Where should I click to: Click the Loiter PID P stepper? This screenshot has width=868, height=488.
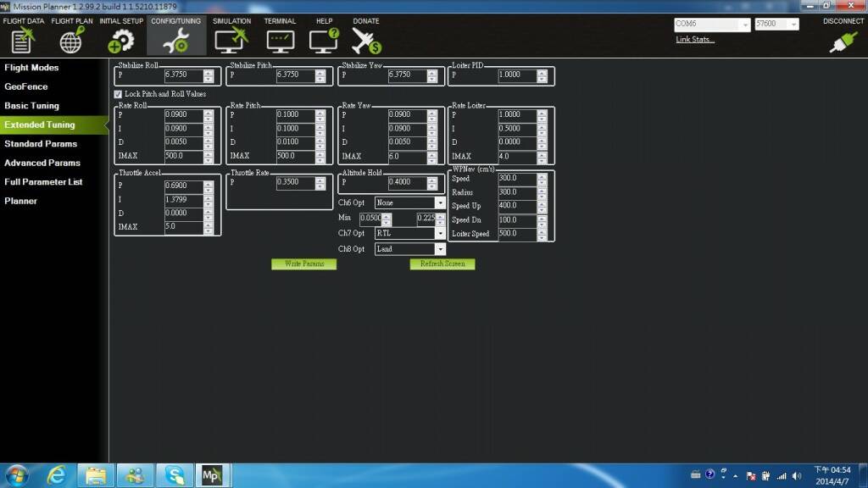pos(542,75)
